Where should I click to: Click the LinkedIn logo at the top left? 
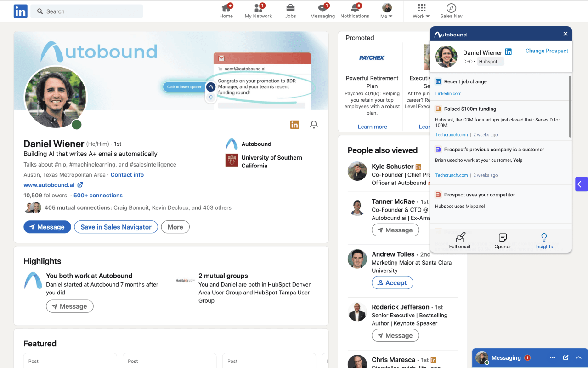click(20, 11)
